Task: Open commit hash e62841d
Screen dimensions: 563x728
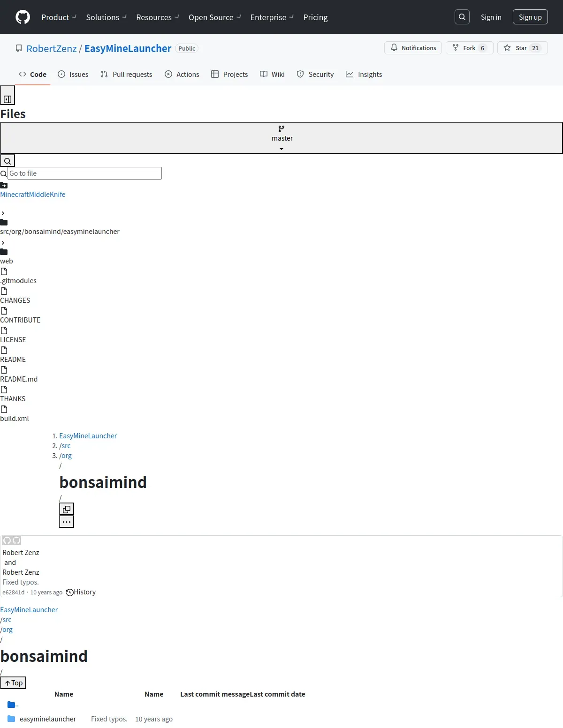Action: [14, 593]
